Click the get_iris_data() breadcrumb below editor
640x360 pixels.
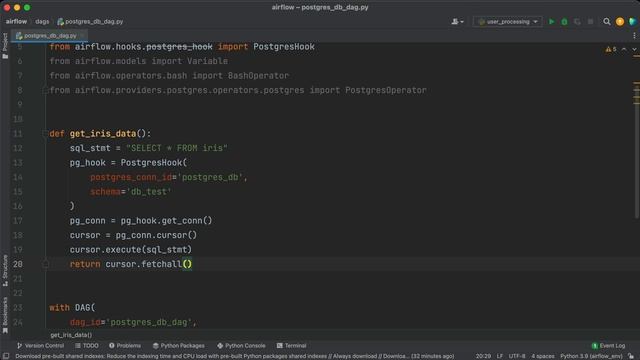71,335
